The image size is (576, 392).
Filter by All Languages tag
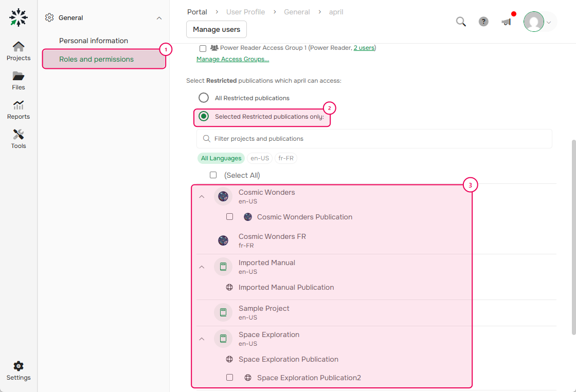point(221,158)
